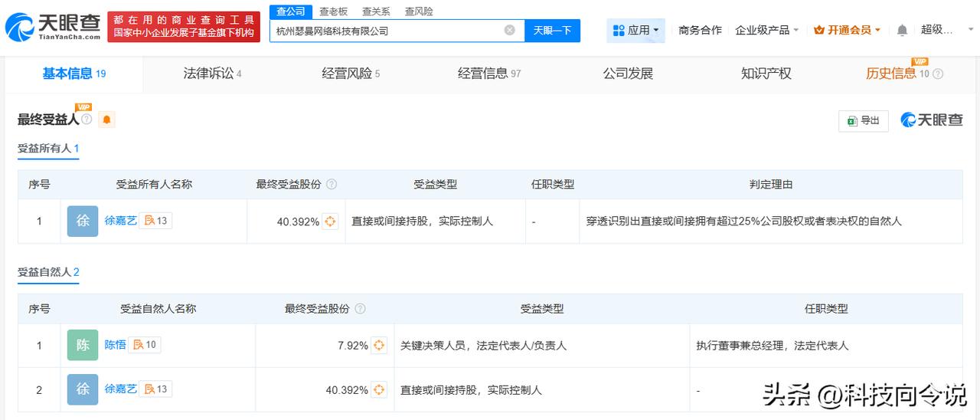Select the 受益所有人 1 sub-tab
This screenshot has height=420, width=980.
[x=48, y=148]
